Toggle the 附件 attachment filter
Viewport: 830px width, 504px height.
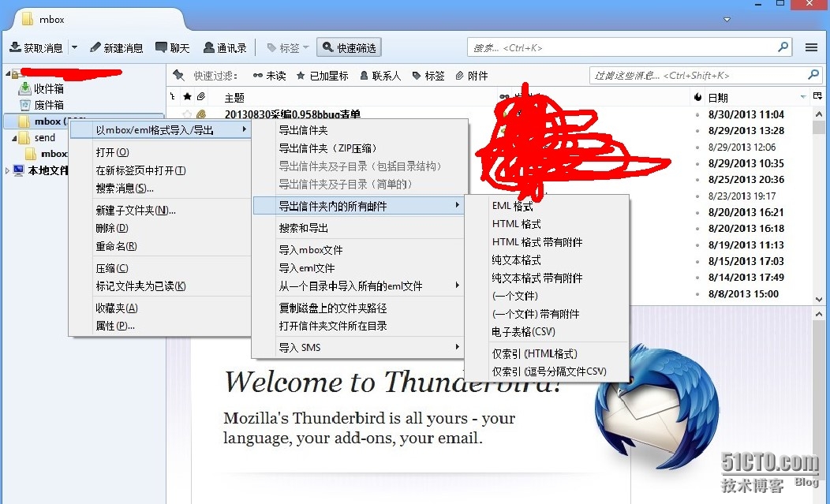click(472, 77)
